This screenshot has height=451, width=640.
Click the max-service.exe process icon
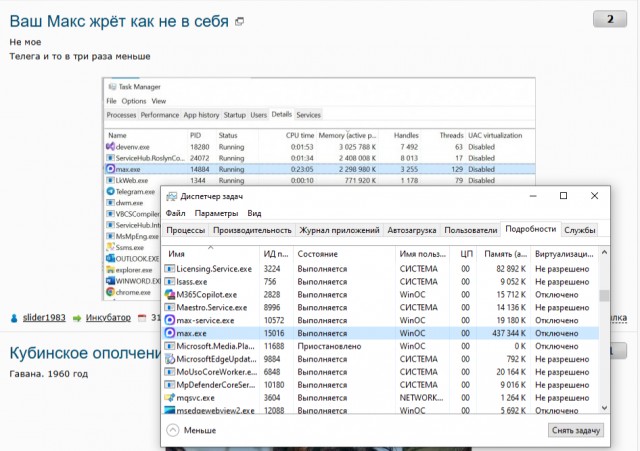(x=169, y=320)
